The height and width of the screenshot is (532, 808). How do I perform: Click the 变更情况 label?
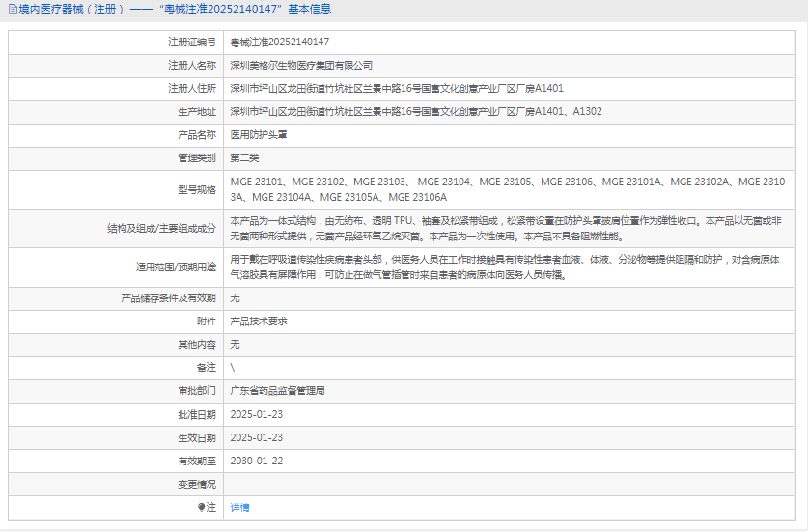tap(197, 484)
